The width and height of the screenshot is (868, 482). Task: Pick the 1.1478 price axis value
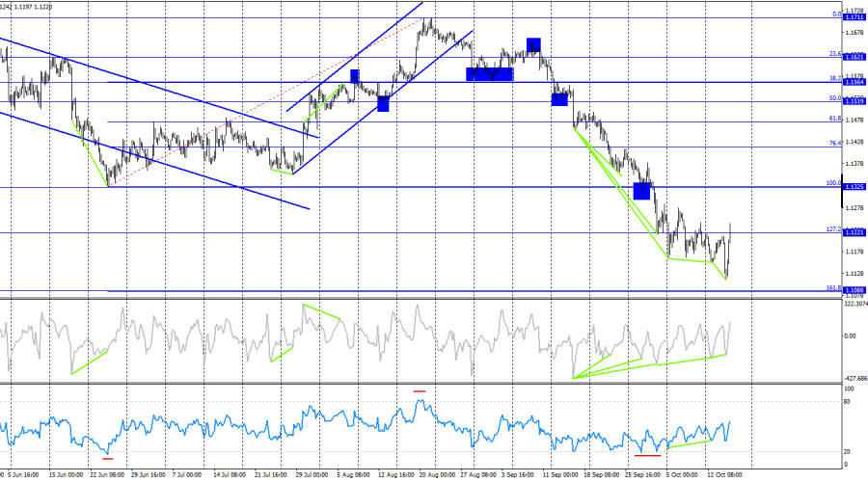tap(854, 120)
